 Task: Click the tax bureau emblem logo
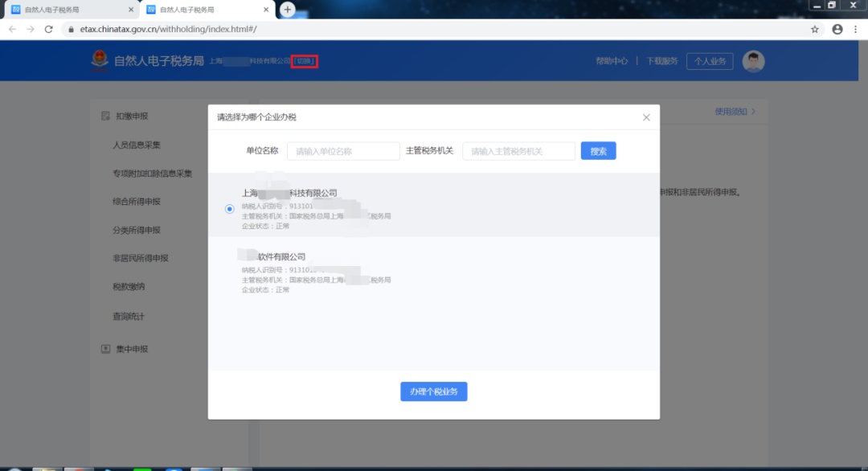(99, 61)
